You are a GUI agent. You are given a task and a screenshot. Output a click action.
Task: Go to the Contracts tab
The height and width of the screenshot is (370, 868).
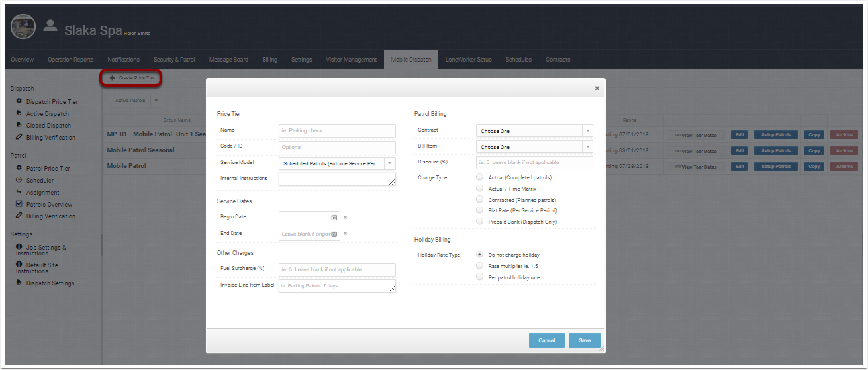coord(557,60)
